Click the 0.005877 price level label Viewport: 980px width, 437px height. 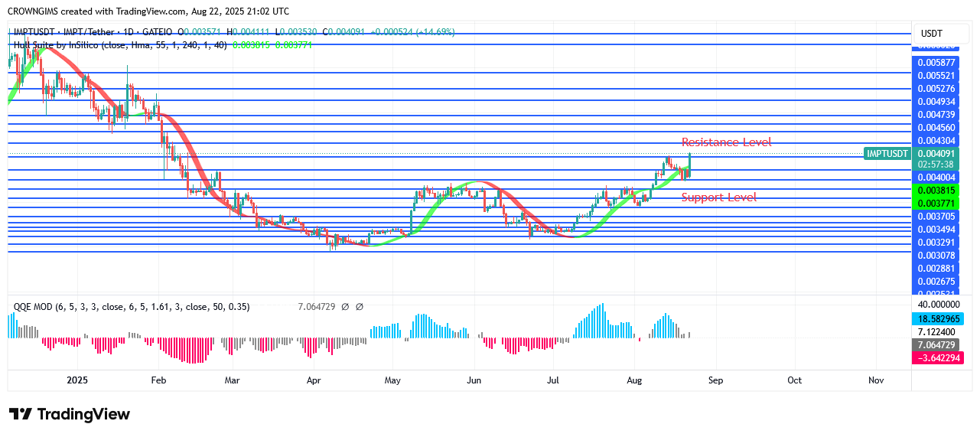tap(936, 63)
